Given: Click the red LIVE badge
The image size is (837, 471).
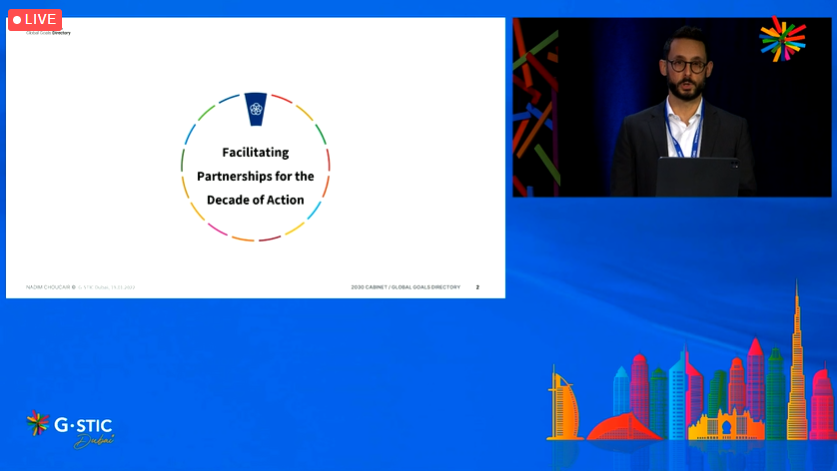Looking at the screenshot, I should (35, 20).
